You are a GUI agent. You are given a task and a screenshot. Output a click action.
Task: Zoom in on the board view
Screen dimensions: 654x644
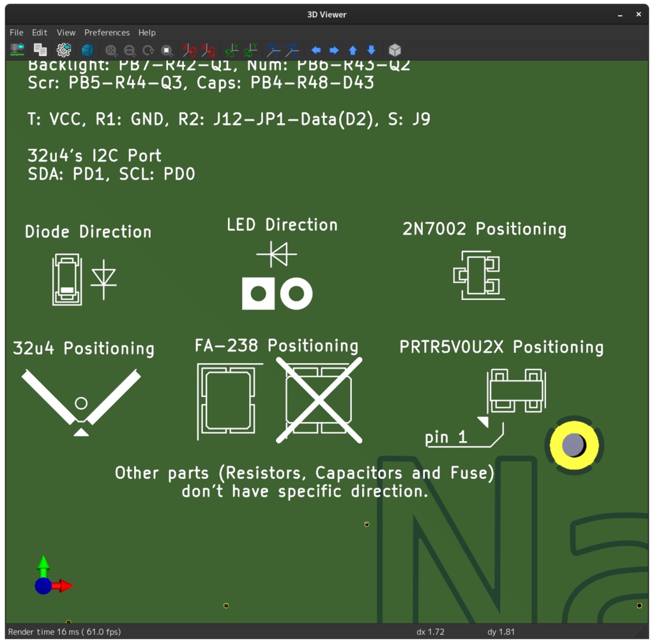click(111, 50)
